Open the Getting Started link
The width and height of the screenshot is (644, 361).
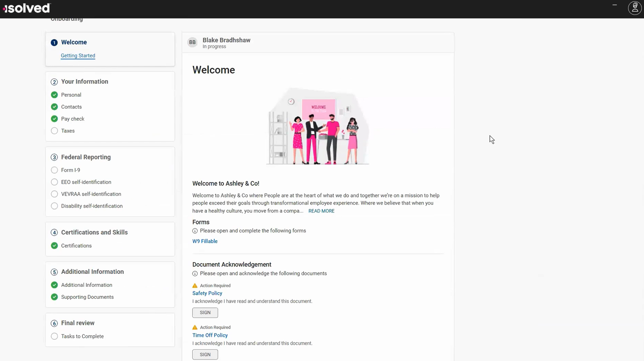[x=78, y=56]
